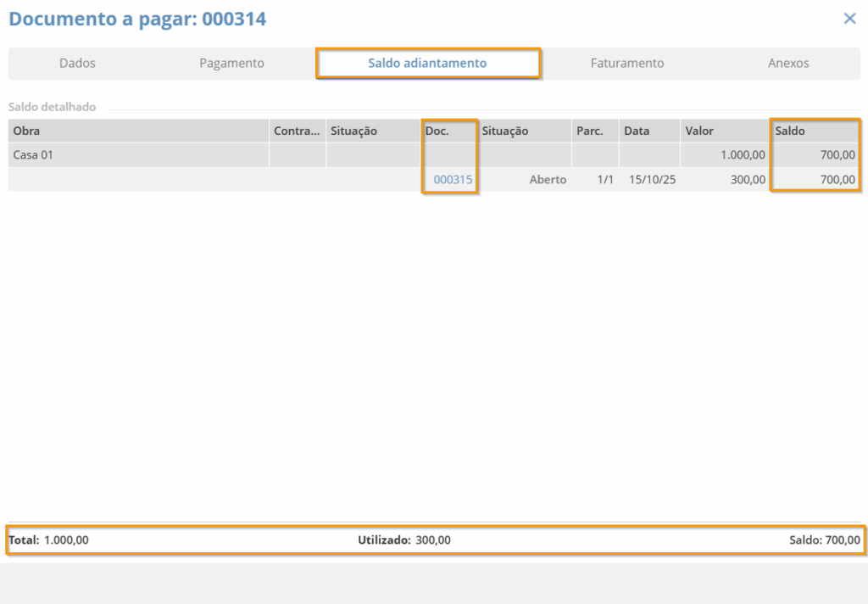The width and height of the screenshot is (868, 604).
Task: Open the Pagamento tab
Action: tap(231, 63)
